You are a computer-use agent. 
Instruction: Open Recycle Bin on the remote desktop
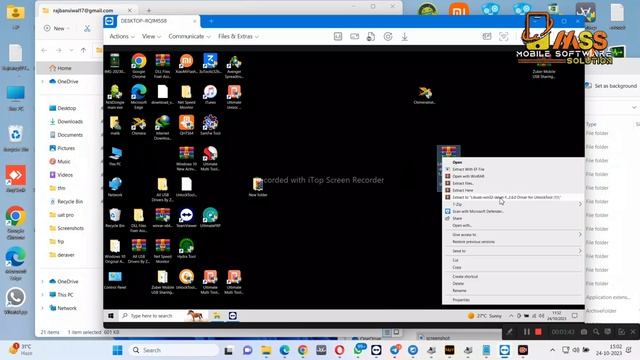tap(115, 218)
